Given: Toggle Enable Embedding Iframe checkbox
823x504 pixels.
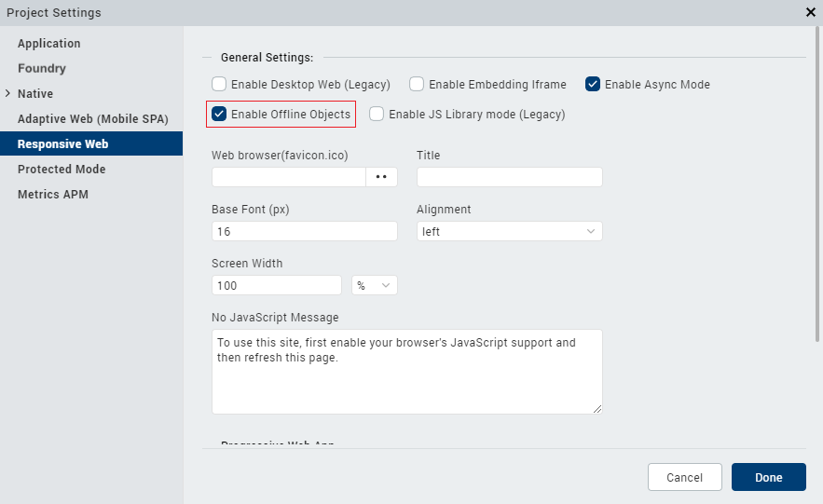Looking at the screenshot, I should click(417, 85).
